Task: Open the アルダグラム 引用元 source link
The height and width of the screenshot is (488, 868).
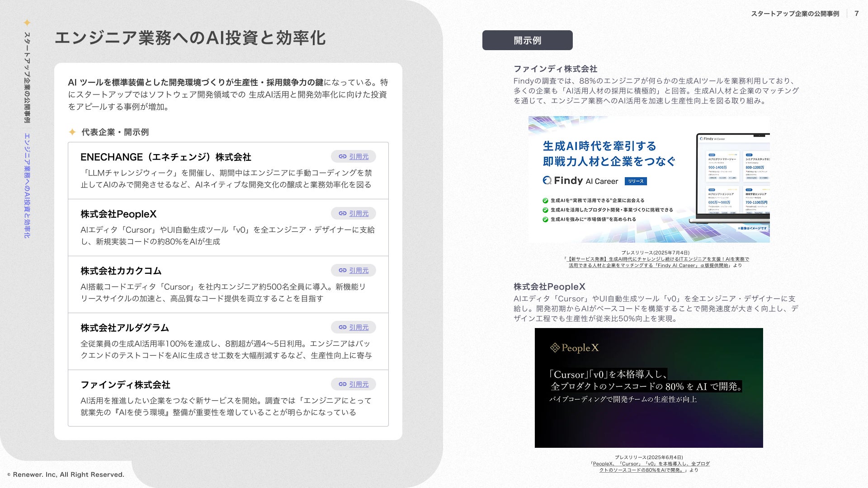Action: [x=359, y=327]
